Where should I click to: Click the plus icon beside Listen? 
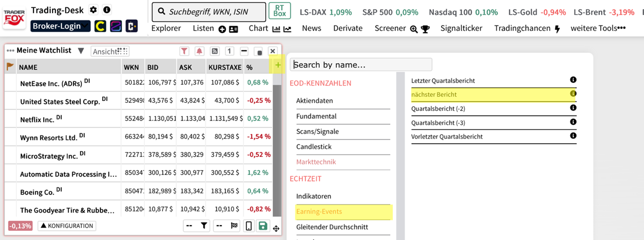pyautogui.click(x=222, y=29)
